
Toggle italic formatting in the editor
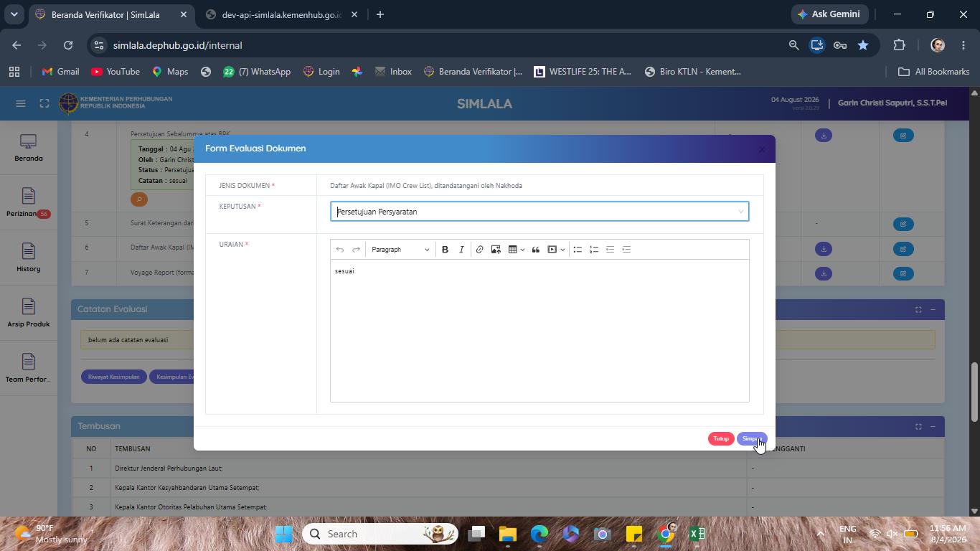point(461,250)
